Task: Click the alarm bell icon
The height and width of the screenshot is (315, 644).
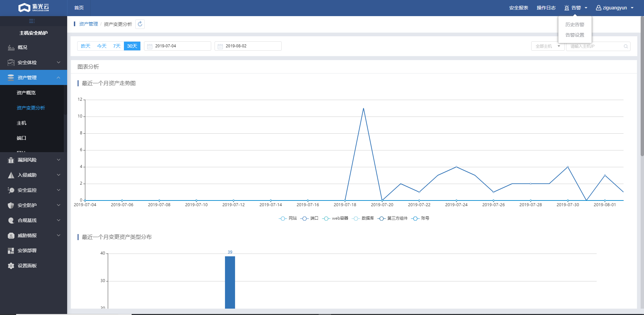Action: (567, 8)
